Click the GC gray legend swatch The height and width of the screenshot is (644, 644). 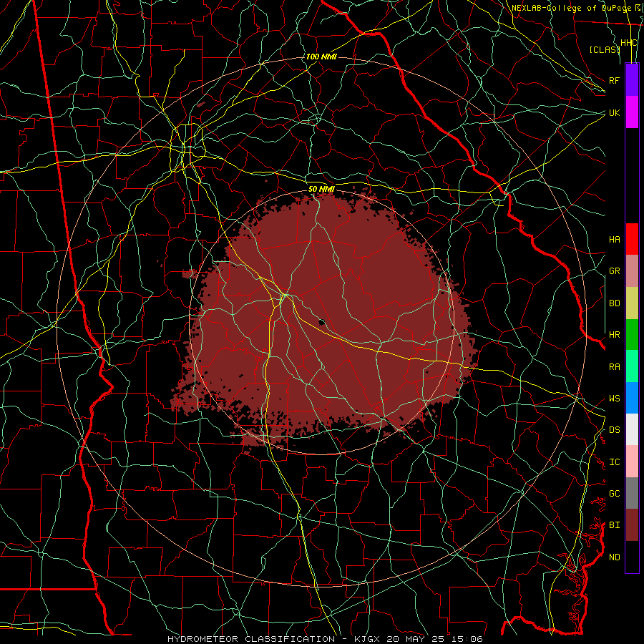632,493
